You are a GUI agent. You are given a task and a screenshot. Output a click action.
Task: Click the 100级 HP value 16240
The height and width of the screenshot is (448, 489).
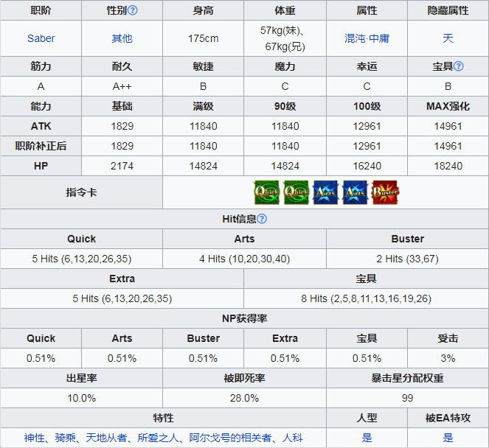click(367, 166)
